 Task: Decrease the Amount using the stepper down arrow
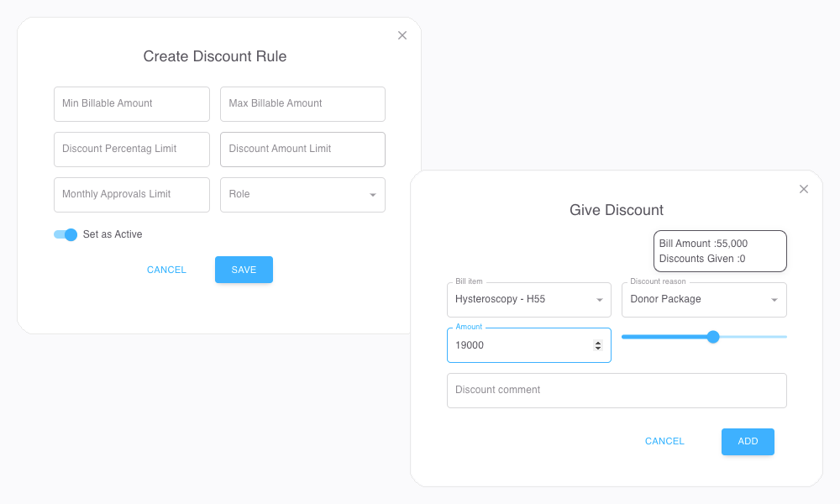pyautogui.click(x=598, y=349)
